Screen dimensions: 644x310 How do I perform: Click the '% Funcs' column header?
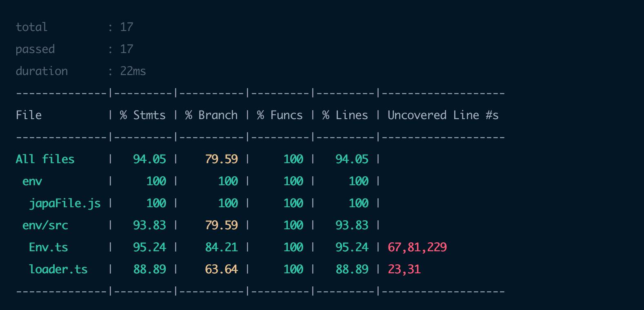click(280, 115)
